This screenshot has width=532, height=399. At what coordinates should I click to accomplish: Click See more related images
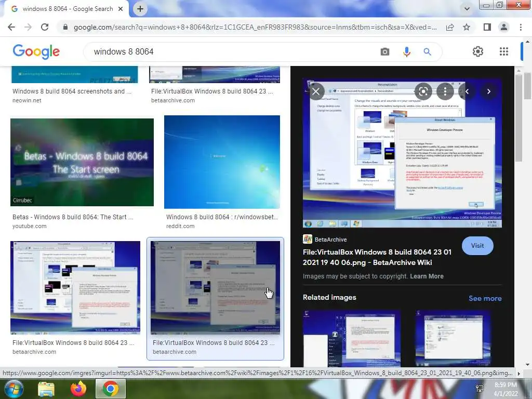485,298
